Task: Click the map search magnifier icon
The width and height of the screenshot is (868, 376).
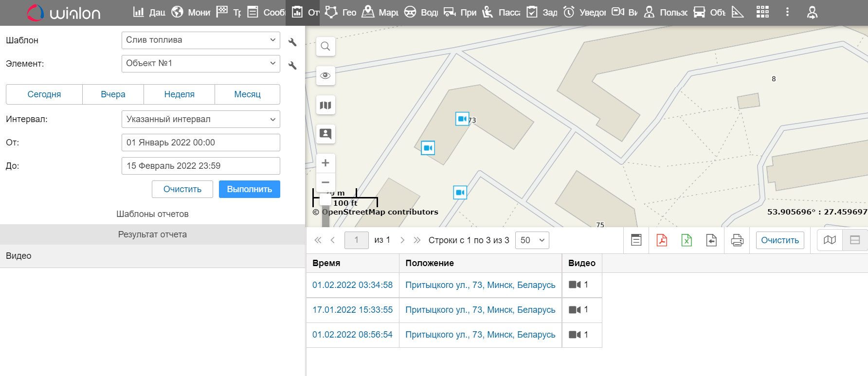Action: (325, 46)
